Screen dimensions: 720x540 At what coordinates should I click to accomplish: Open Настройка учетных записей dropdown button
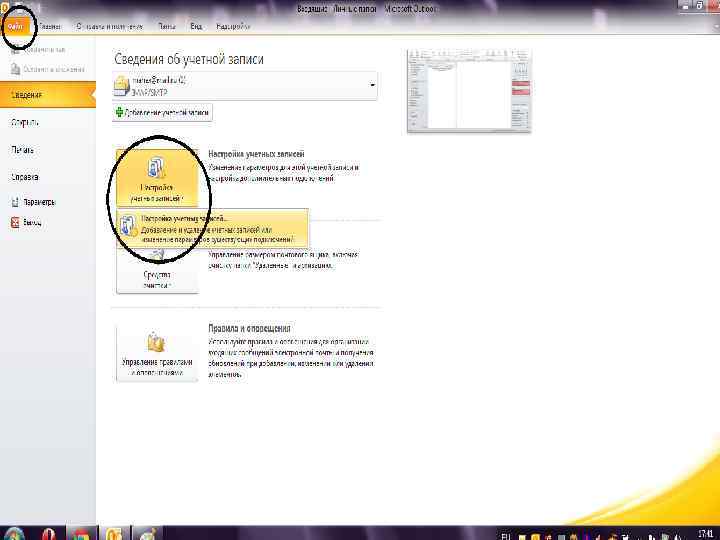(x=157, y=178)
